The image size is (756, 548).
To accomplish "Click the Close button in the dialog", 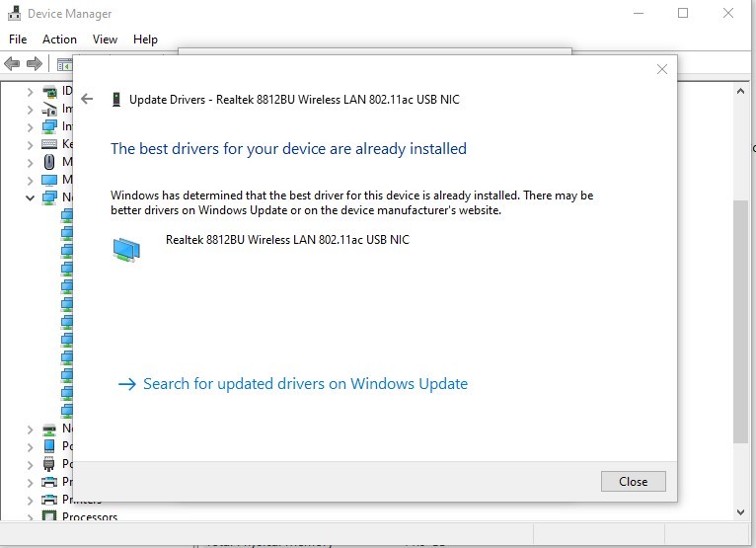I will [633, 482].
